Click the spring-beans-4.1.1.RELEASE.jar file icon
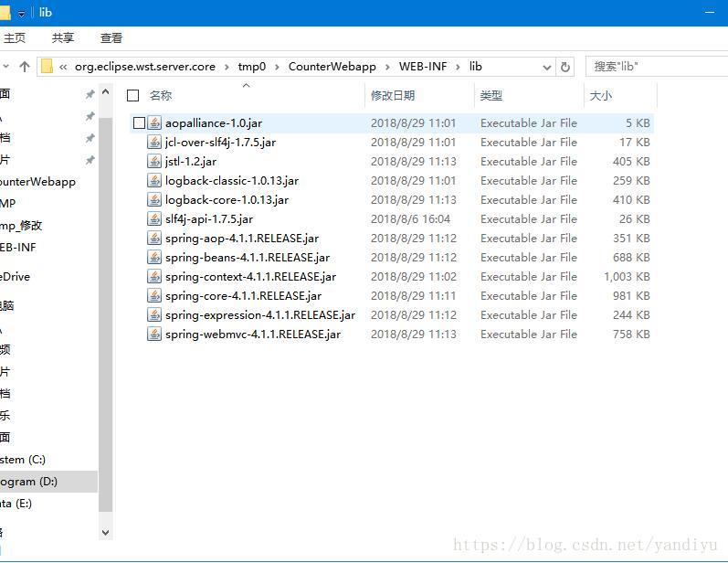This screenshot has height=563, width=728. 154,258
